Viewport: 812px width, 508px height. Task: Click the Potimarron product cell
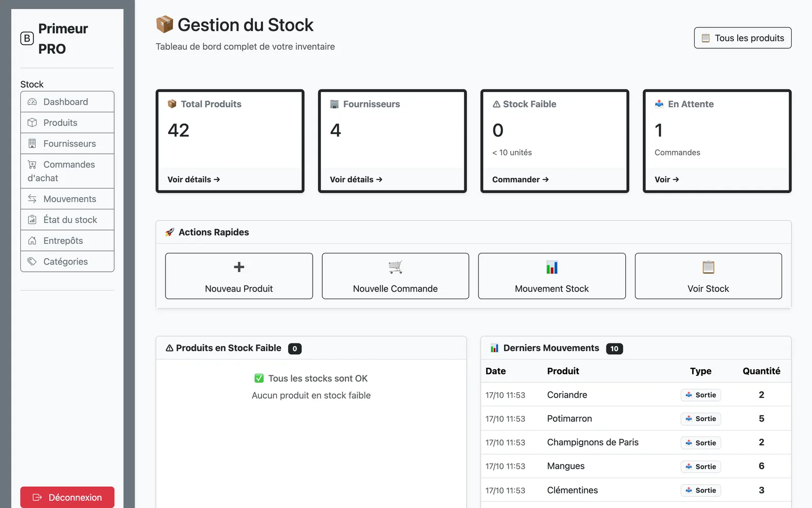[569, 419]
